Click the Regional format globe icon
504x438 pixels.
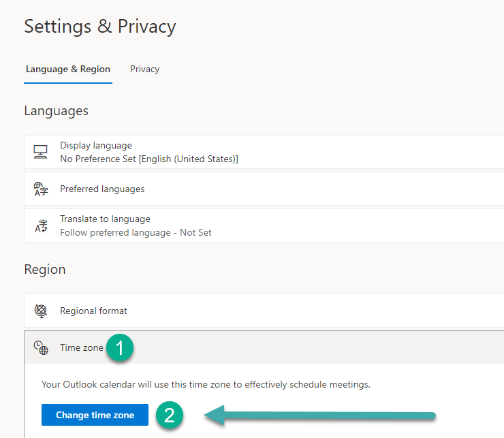(x=40, y=311)
